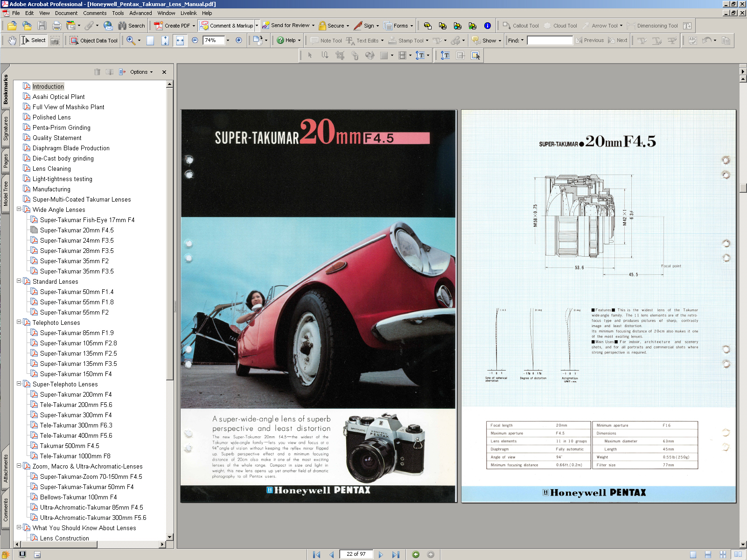Select the Link tool icon
Screen dimensions: 747x560
point(355,56)
